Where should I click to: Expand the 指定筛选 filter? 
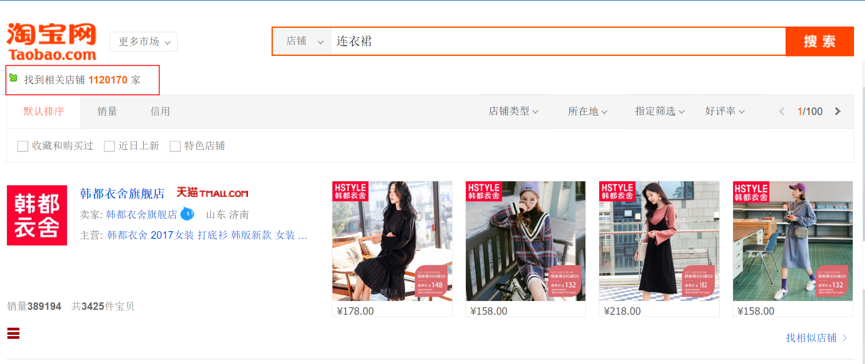[660, 111]
